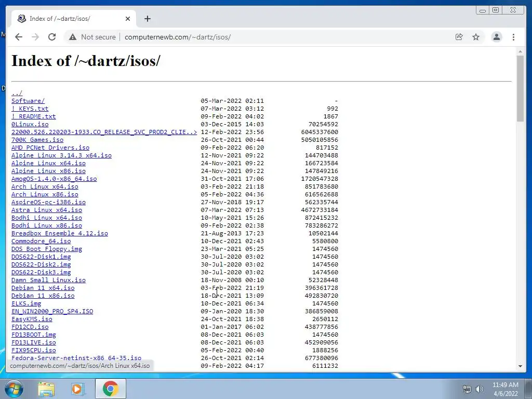Download EN_WIN2000_PRO_SP4.ISO
The image size is (532, 399).
[x=52, y=312]
